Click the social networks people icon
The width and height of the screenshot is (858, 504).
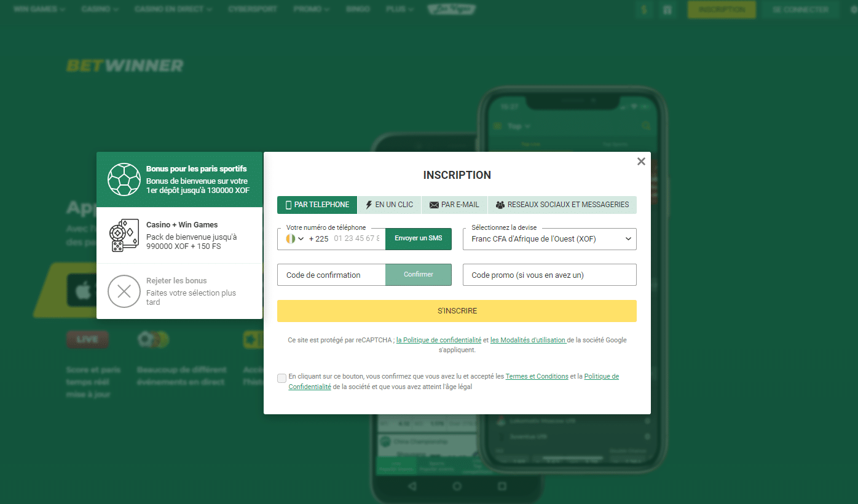click(500, 205)
